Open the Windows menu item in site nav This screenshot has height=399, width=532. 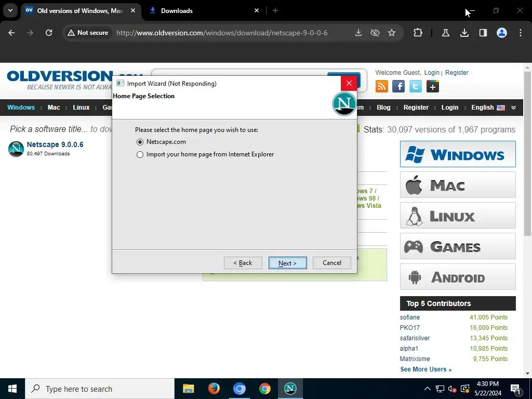point(21,108)
